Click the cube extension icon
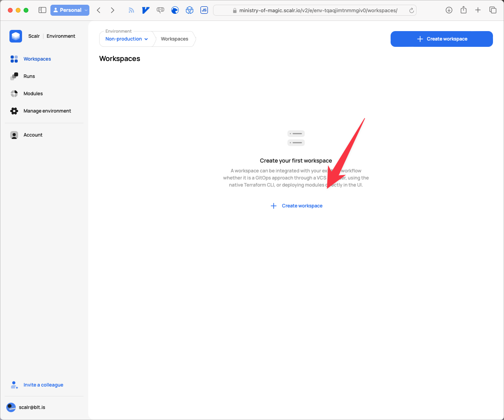This screenshot has width=504, height=420. pyautogui.click(x=190, y=10)
